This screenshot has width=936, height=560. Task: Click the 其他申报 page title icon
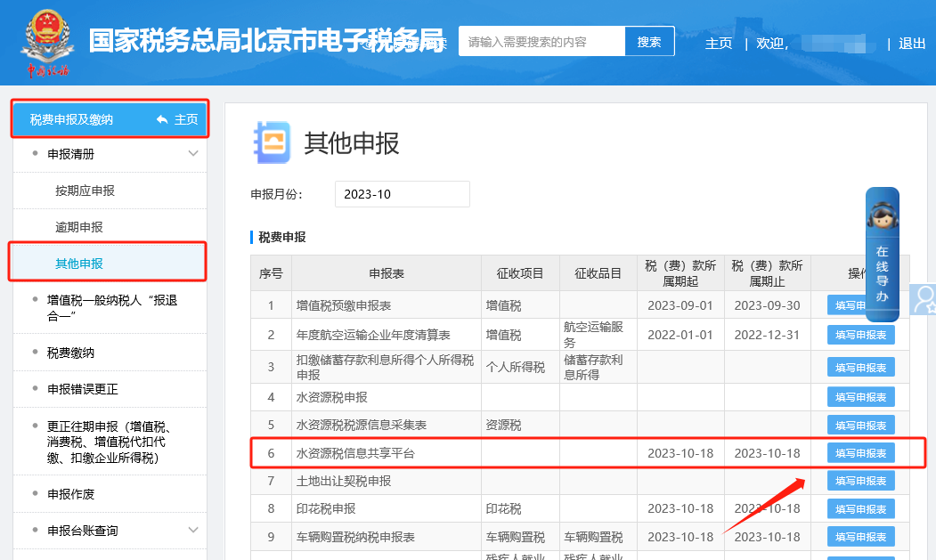point(273,142)
